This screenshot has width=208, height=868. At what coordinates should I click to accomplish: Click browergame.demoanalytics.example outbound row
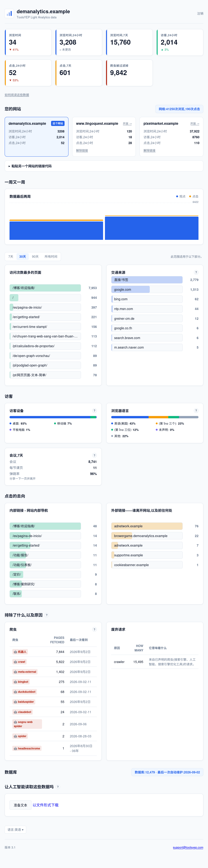155,536
